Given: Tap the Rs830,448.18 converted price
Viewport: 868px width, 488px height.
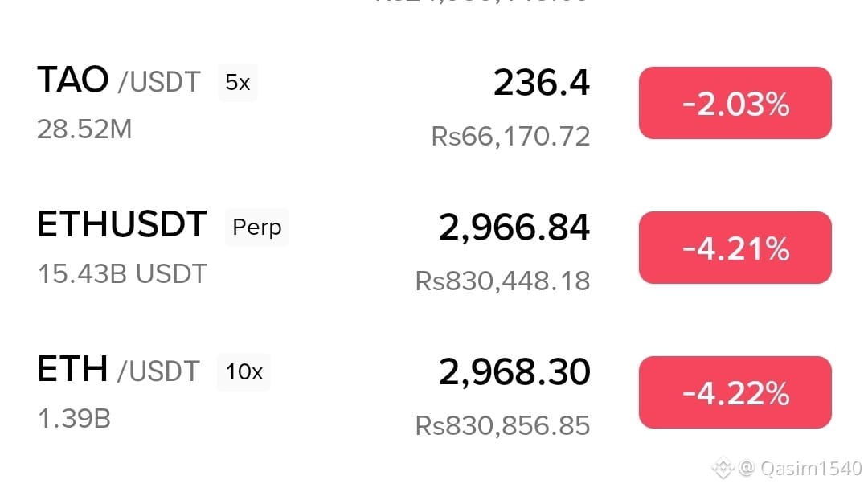Looking at the screenshot, I should [503, 281].
